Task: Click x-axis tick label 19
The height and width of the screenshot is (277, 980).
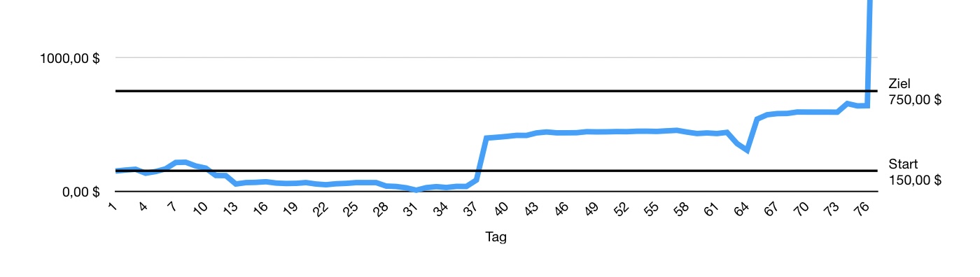Action: tap(289, 208)
